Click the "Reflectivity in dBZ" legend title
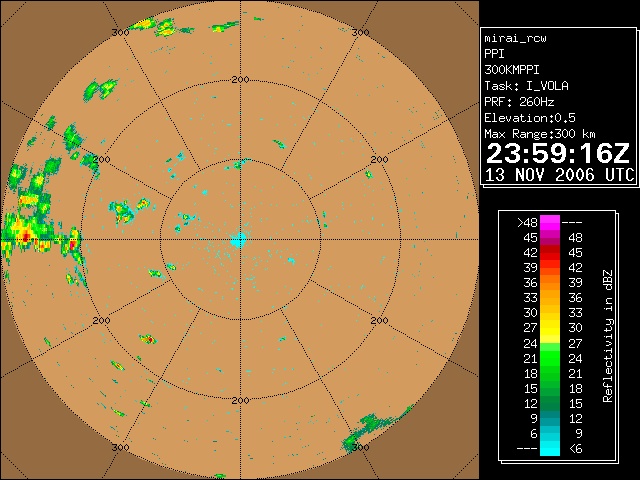The width and height of the screenshot is (640, 480). 608,336
